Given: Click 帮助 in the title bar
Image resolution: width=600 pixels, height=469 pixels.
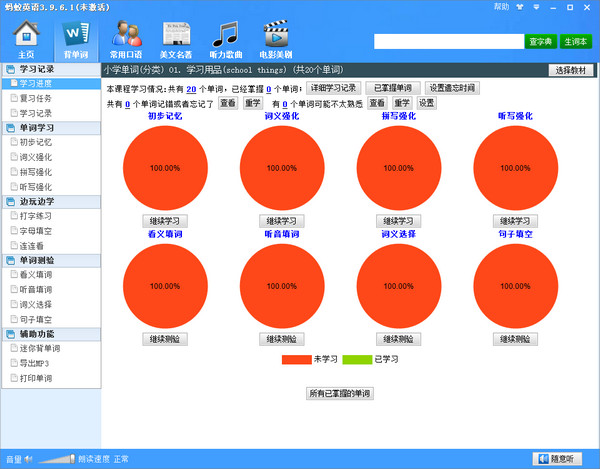Looking at the screenshot, I should pyautogui.click(x=501, y=7).
